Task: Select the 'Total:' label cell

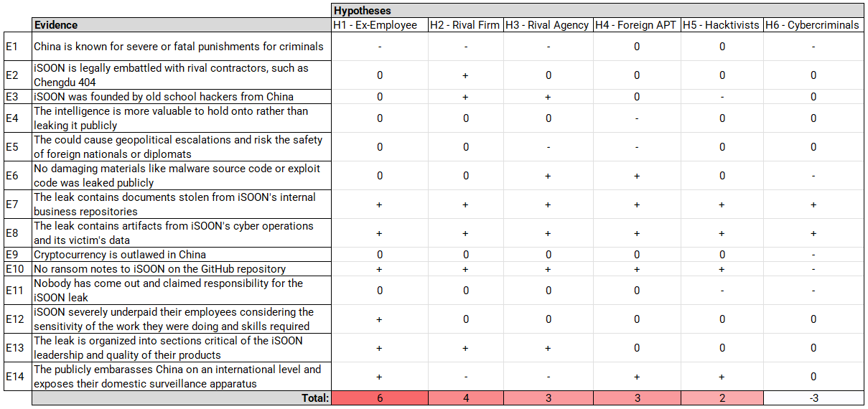Action: click(182, 398)
